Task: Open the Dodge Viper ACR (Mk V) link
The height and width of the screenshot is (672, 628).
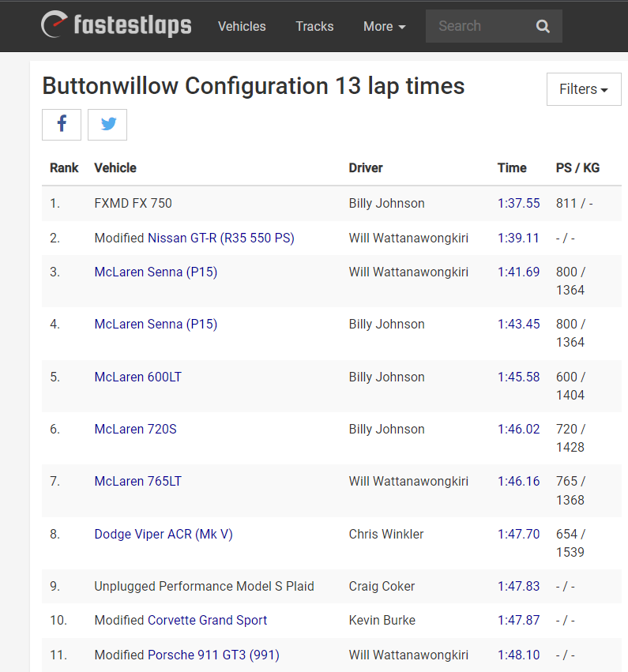Action: tap(164, 534)
